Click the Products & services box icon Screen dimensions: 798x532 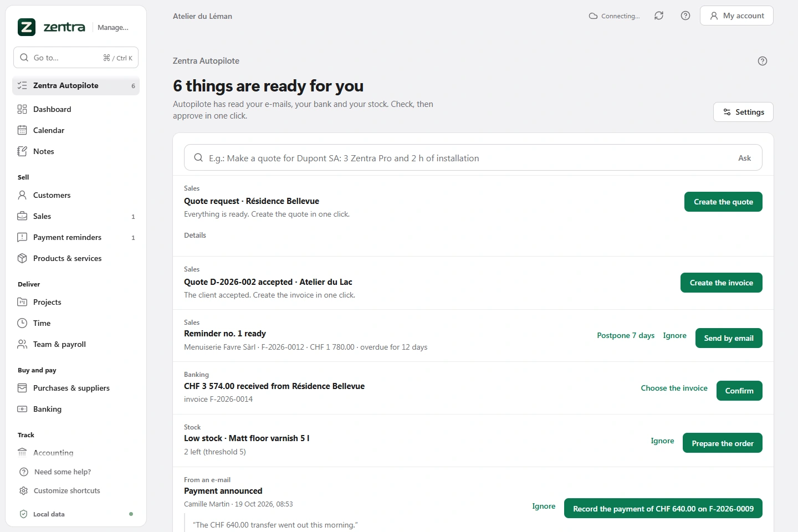pyautogui.click(x=22, y=258)
